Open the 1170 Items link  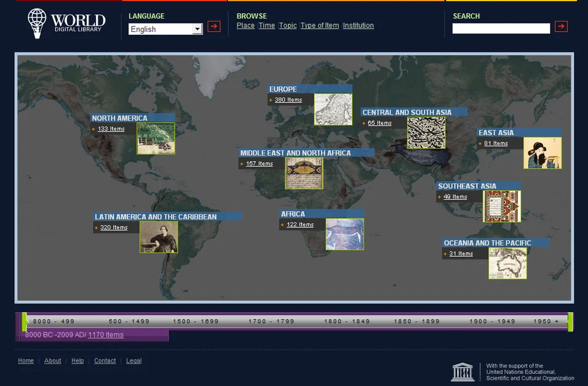(x=104, y=335)
